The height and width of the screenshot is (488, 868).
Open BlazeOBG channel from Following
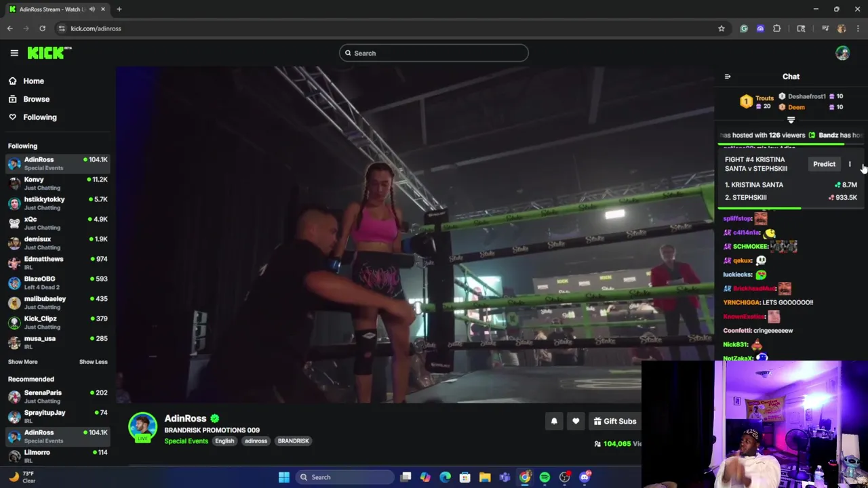pyautogui.click(x=58, y=283)
